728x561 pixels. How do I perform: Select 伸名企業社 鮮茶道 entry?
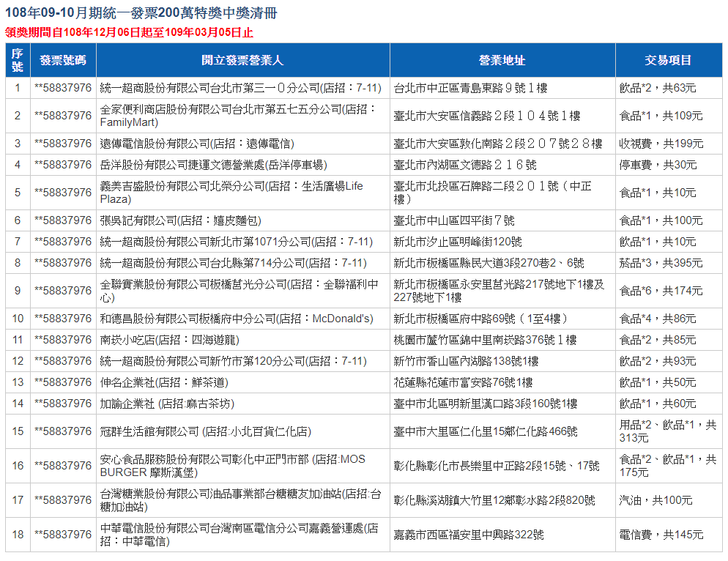164,383
